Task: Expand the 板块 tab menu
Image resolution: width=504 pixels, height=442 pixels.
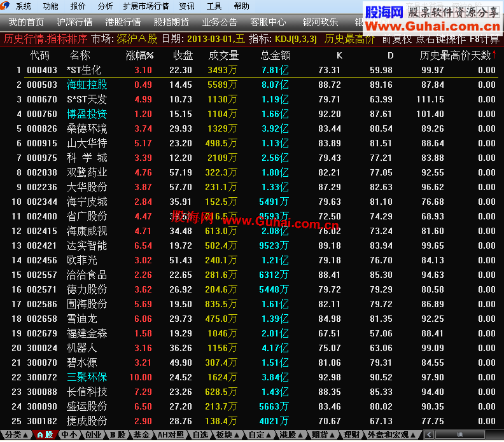Action: click(x=228, y=435)
